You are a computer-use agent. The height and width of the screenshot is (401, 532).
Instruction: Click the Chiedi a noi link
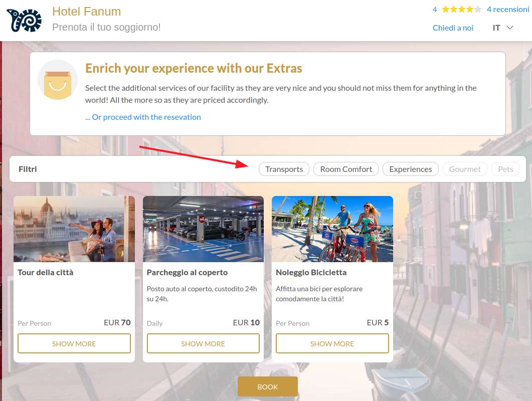pyautogui.click(x=453, y=28)
